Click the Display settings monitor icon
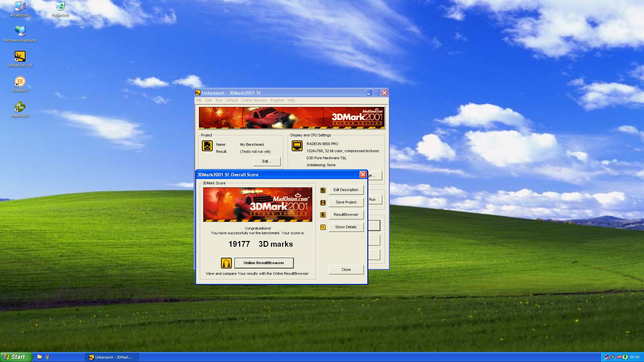The image size is (644, 362). tap(297, 146)
